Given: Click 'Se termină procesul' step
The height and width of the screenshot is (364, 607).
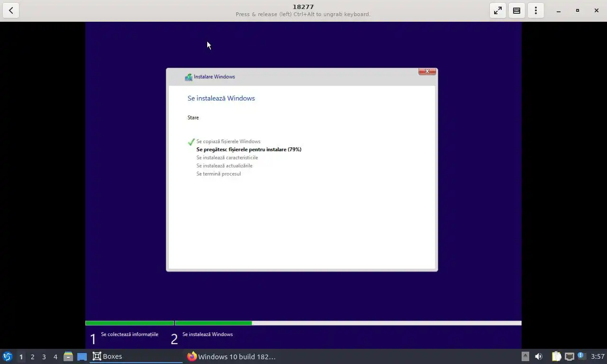Looking at the screenshot, I should tap(219, 173).
